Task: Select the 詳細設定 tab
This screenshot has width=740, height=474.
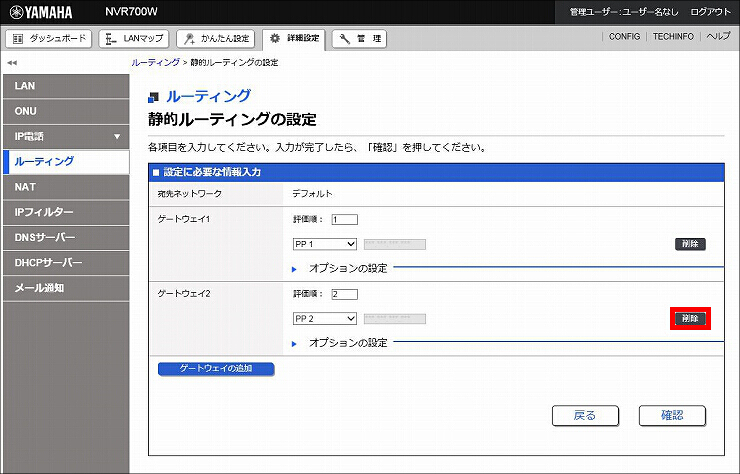Action: [294, 39]
